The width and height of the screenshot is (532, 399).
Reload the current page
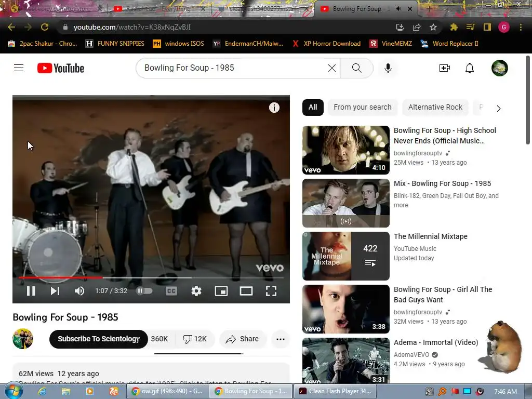click(x=45, y=27)
